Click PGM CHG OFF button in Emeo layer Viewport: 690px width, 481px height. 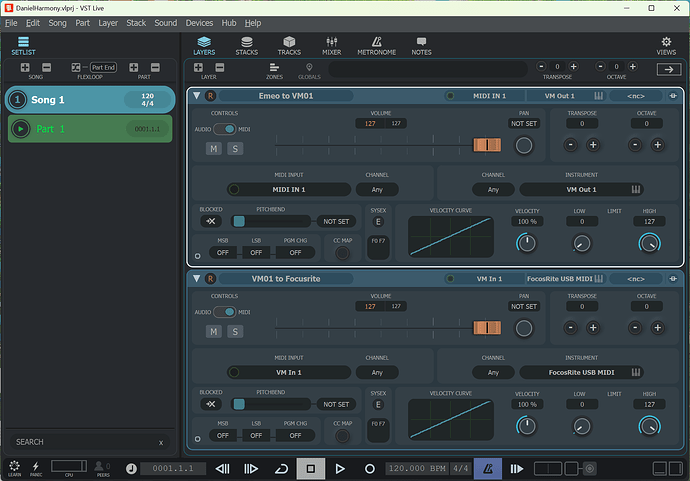tap(295, 253)
